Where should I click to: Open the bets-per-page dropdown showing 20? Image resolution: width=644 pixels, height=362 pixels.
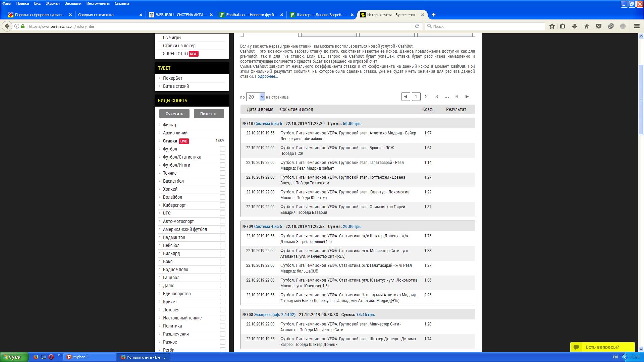point(256,97)
